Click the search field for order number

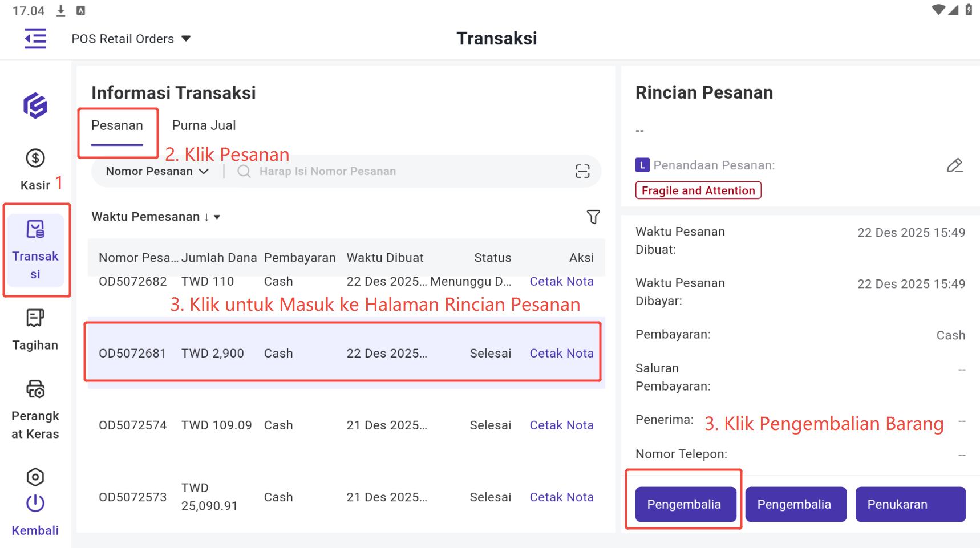pyautogui.click(x=399, y=171)
